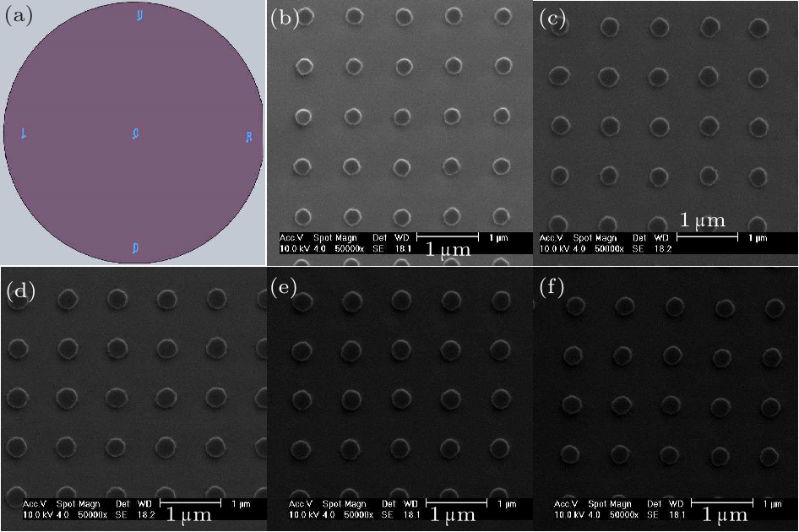799x532 pixels.
Task: Click the "50000x" magnification value in panel (d)
Action: click(92, 514)
